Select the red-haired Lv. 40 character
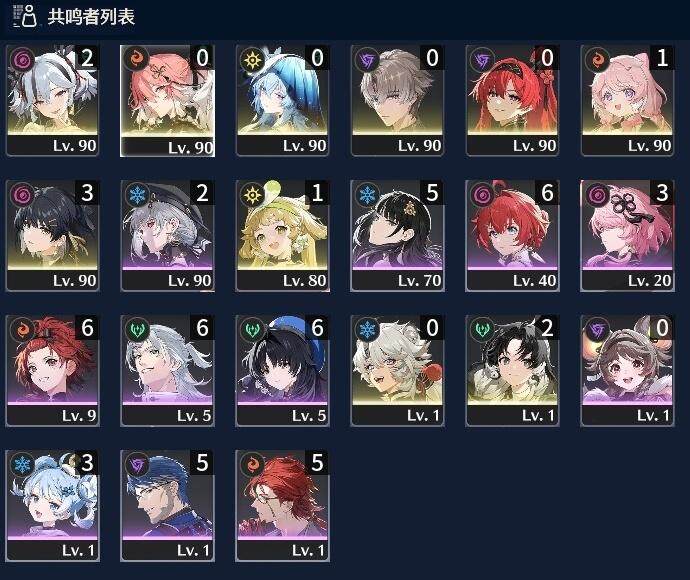Viewport: 690px width, 580px height. tap(512, 235)
